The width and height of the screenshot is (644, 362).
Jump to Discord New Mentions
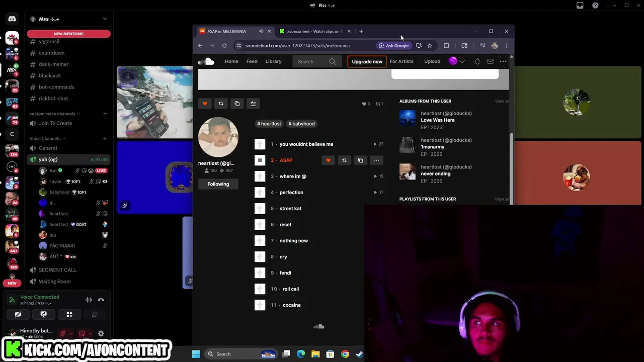(x=68, y=34)
